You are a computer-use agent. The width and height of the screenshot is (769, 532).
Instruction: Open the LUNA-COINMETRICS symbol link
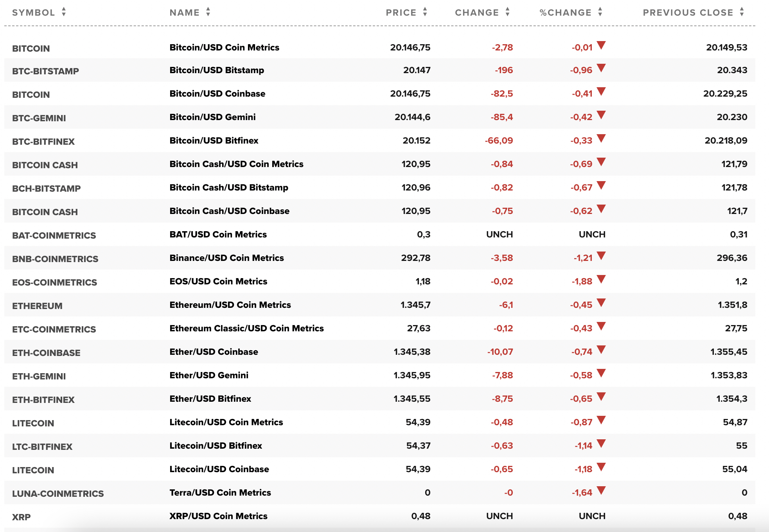tap(58, 494)
